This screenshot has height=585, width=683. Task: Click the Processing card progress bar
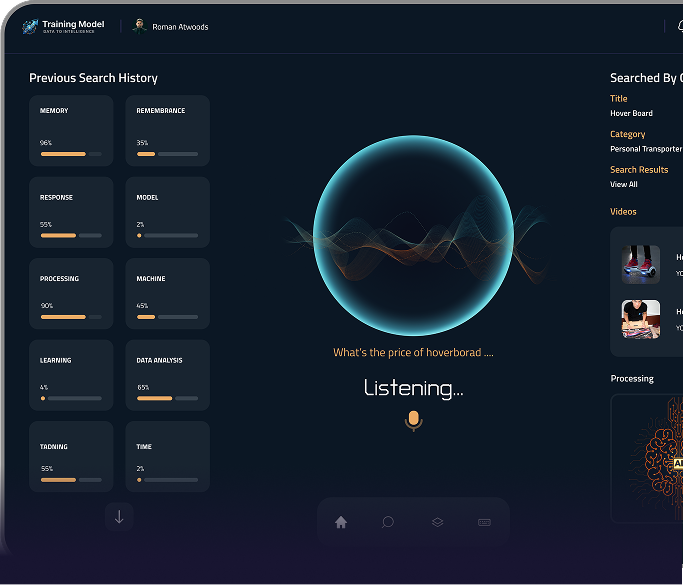tap(71, 317)
